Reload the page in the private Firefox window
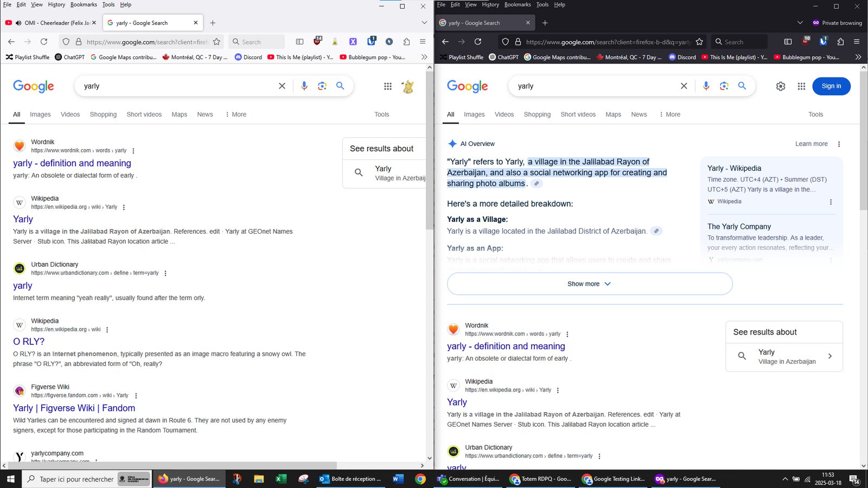 pyautogui.click(x=478, y=42)
